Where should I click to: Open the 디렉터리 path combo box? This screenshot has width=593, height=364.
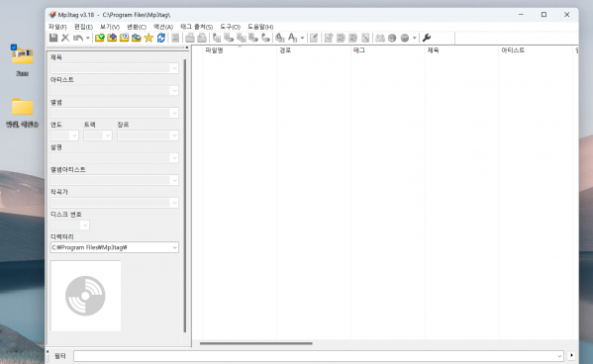click(x=115, y=247)
